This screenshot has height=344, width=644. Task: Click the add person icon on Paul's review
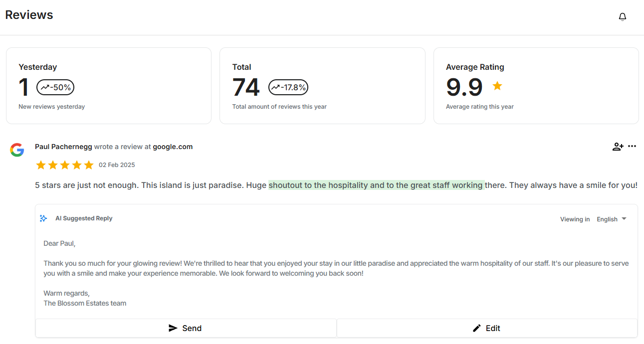pos(618,147)
